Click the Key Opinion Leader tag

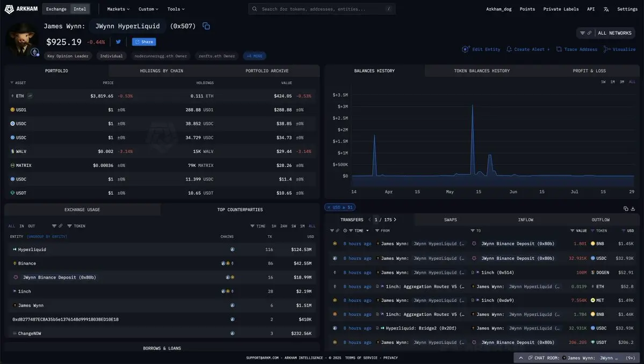coord(68,56)
